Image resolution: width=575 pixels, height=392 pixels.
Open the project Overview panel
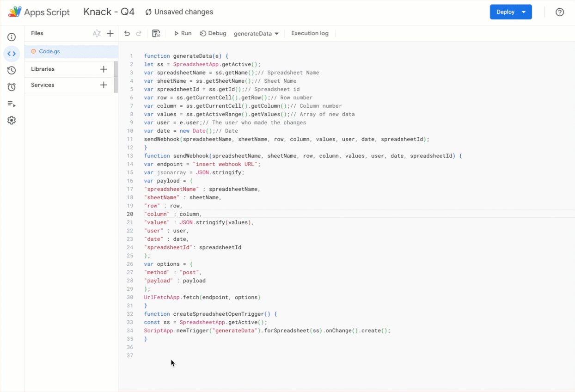coord(12,37)
